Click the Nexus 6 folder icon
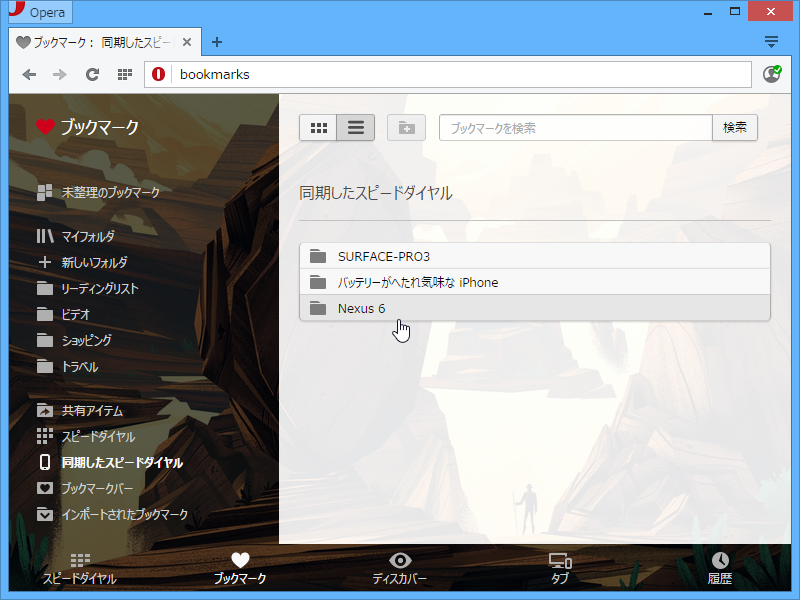 click(318, 308)
